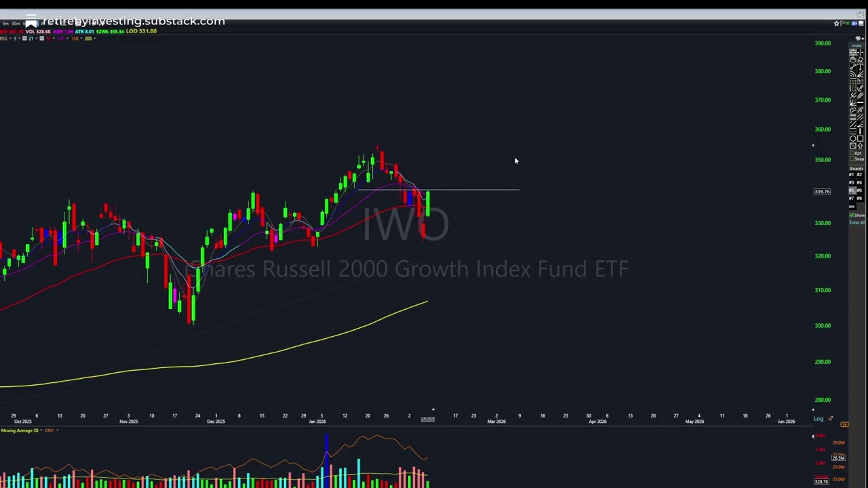Switch to drawing board #7
The width and height of the screenshot is (868, 488).
(852, 199)
